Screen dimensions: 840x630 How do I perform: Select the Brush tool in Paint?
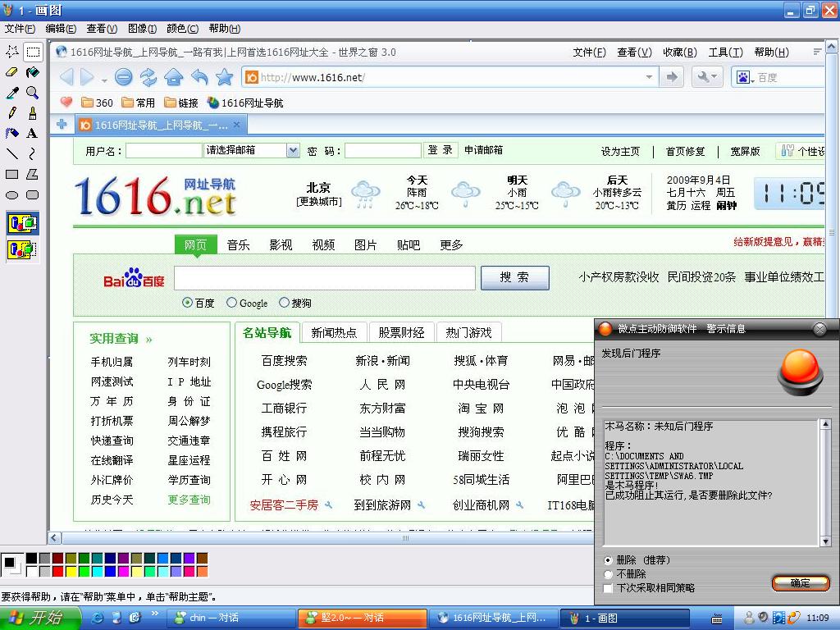(33, 113)
